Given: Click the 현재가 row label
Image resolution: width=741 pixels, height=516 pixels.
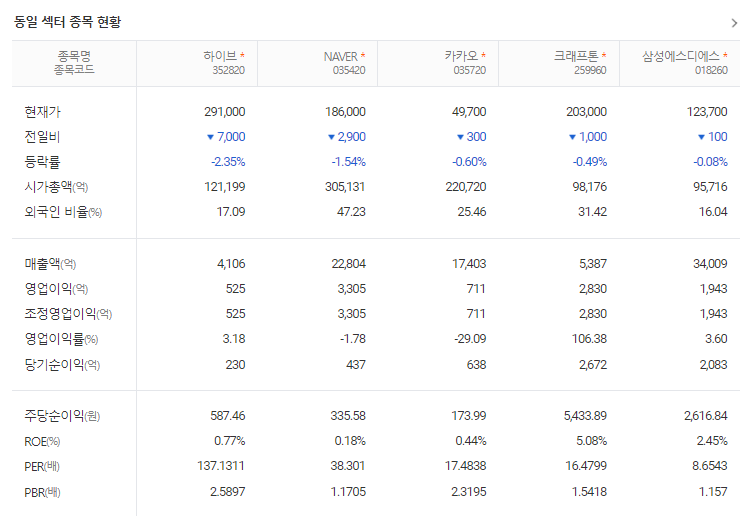Looking at the screenshot, I should click(x=43, y=112).
